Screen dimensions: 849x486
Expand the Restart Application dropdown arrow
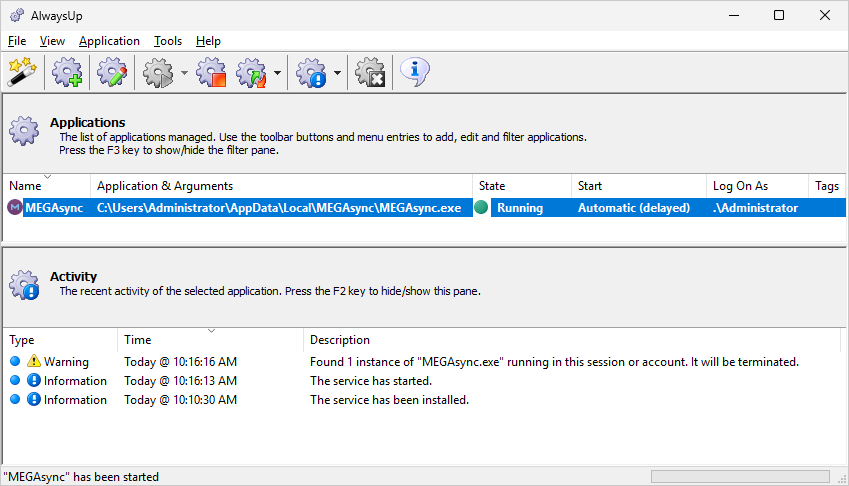(x=277, y=74)
